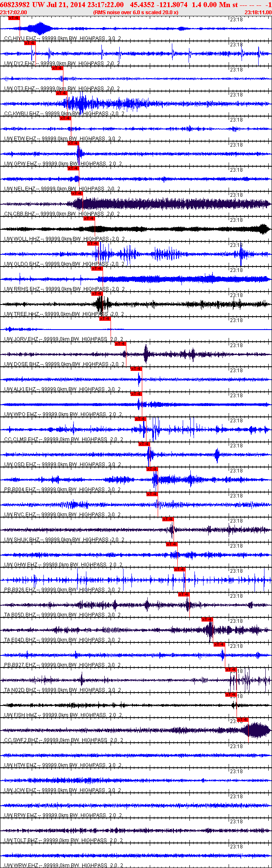This screenshot has height=868, width=272.
Task: Click the 'UW WRW EHZ' station label
Action: pos(22,865)
